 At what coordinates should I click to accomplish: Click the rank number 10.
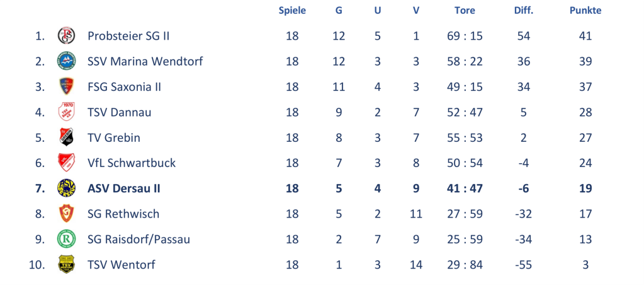point(37,264)
